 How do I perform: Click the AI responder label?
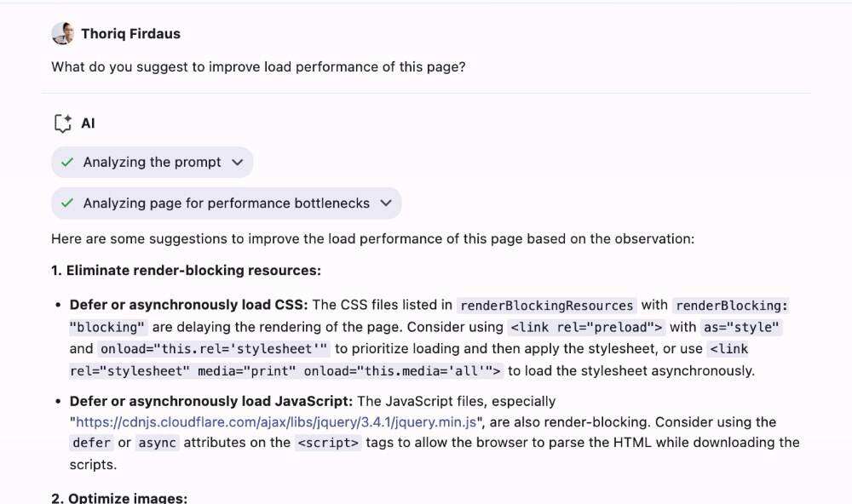88,123
